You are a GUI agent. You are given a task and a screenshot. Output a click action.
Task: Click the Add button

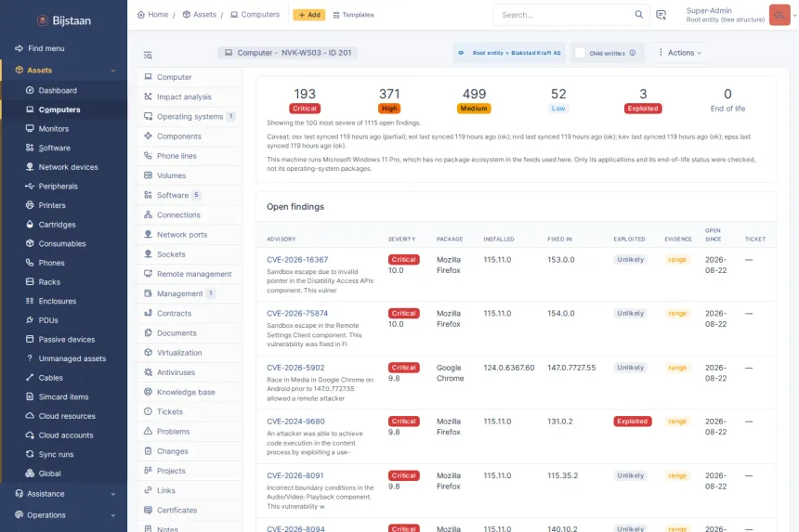tap(308, 15)
